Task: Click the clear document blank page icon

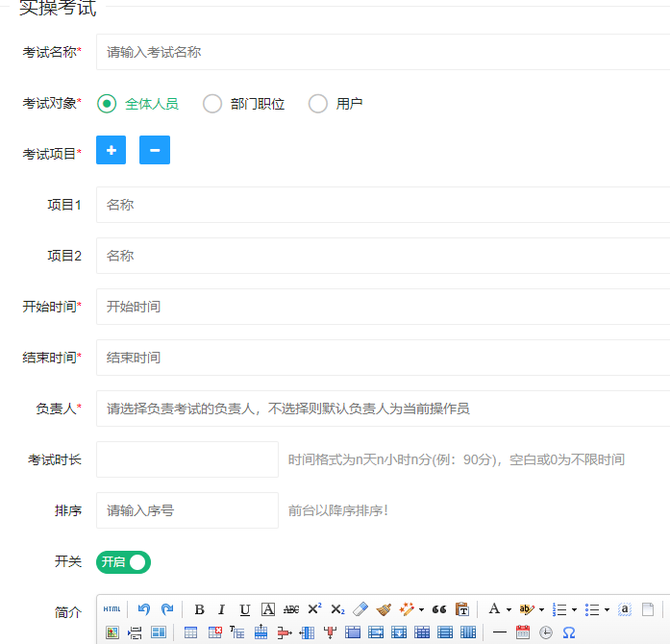Action: 648,609
